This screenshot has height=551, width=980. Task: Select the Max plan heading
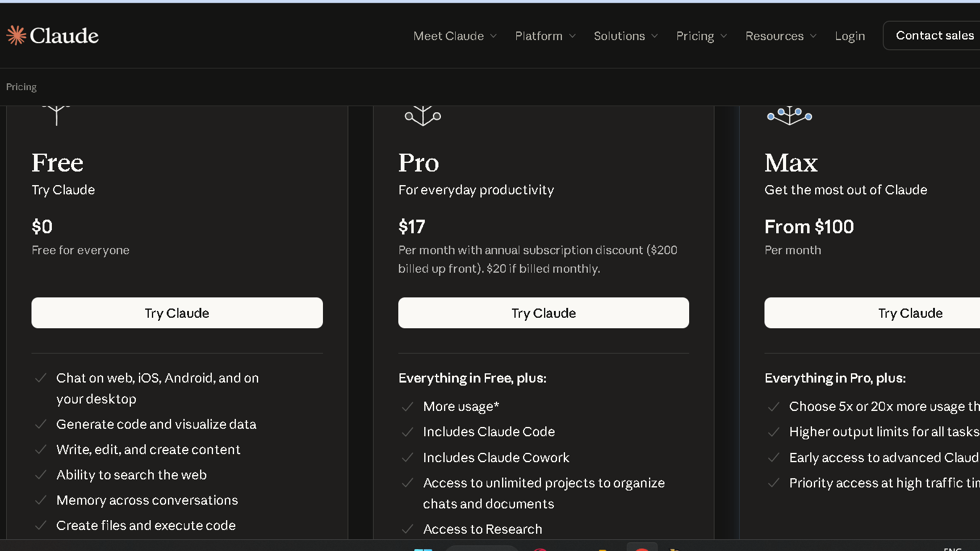pyautogui.click(x=791, y=163)
